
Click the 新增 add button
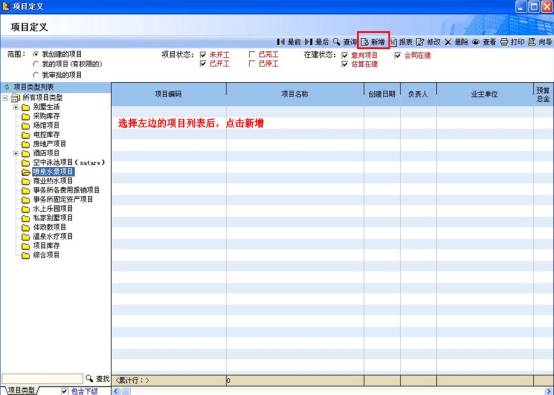(x=373, y=42)
